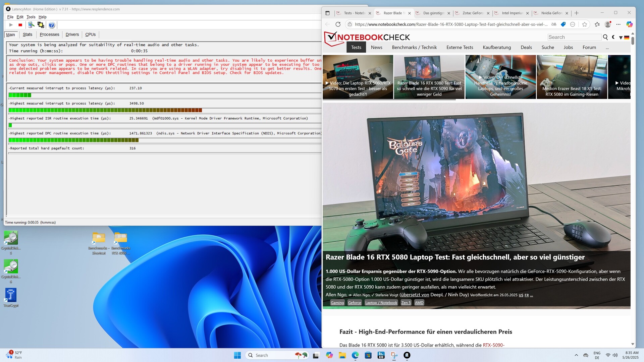Click Notebookcheck search magnifier icon
Screen dimensions: 644x362
point(605,37)
